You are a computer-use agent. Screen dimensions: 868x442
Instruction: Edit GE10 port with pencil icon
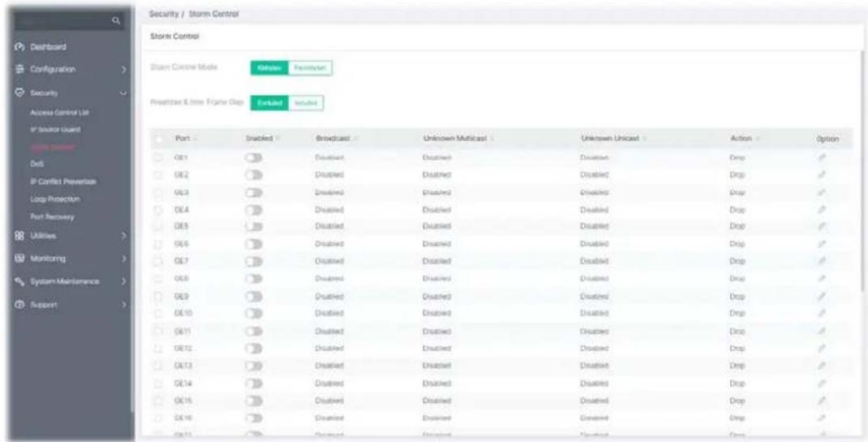[822, 313]
